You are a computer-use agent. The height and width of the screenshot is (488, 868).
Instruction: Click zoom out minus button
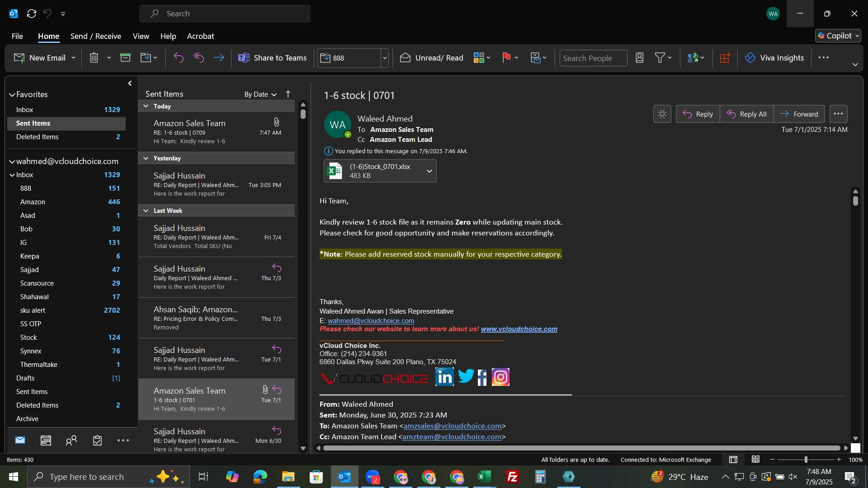(x=773, y=460)
